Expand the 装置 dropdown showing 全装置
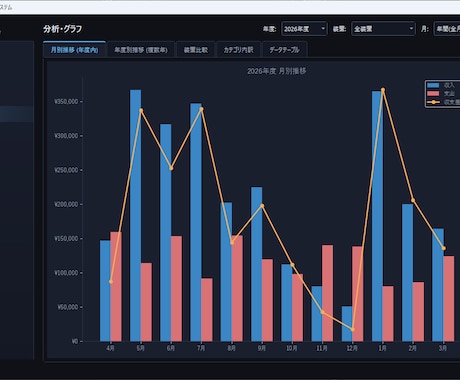Viewport: 460px width, 380px height. pyautogui.click(x=383, y=29)
